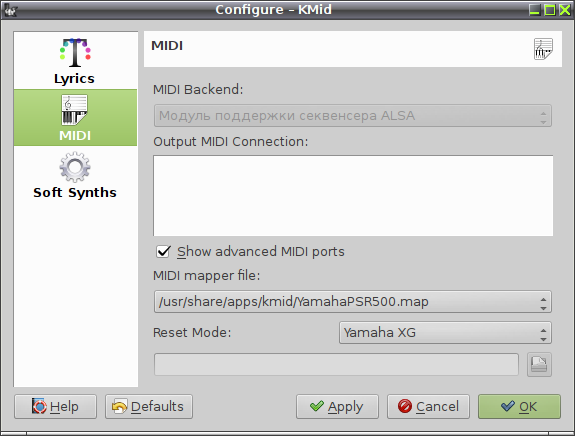Open the MIDI Backend dropdown
Viewport: 575px width, 436px height.
pos(352,116)
